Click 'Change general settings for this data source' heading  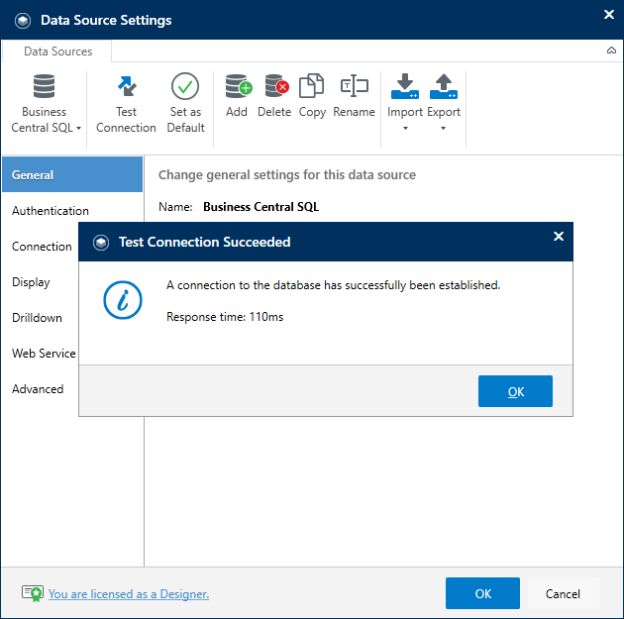[x=287, y=175]
